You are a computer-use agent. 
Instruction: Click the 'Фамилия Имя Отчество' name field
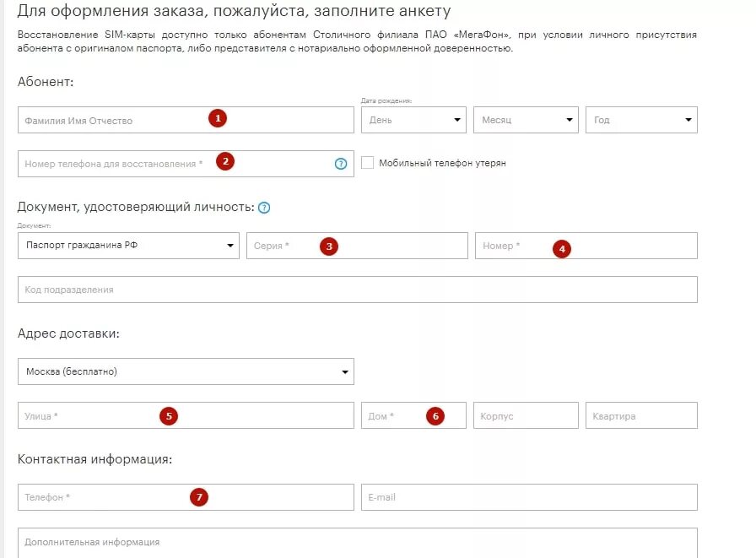click(x=110, y=120)
